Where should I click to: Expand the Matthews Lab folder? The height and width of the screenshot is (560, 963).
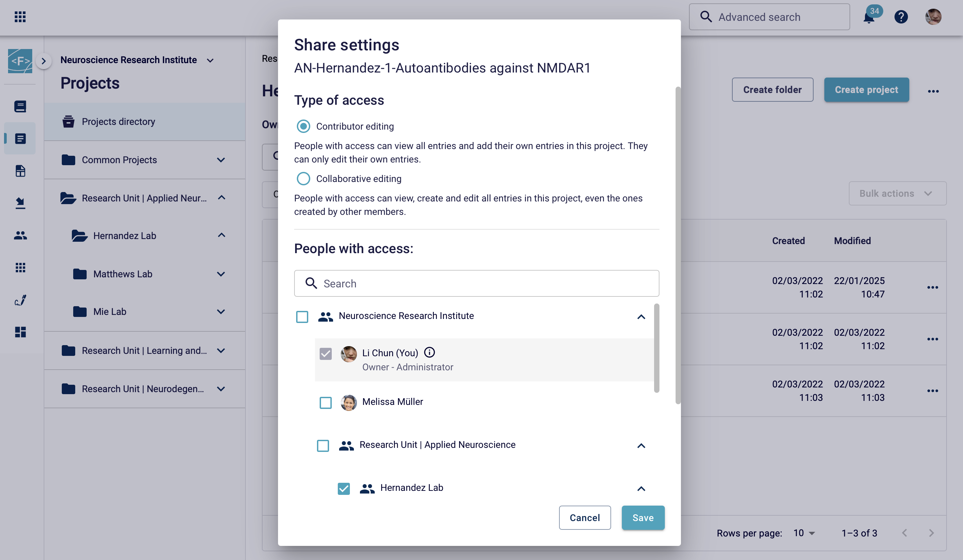click(x=221, y=274)
